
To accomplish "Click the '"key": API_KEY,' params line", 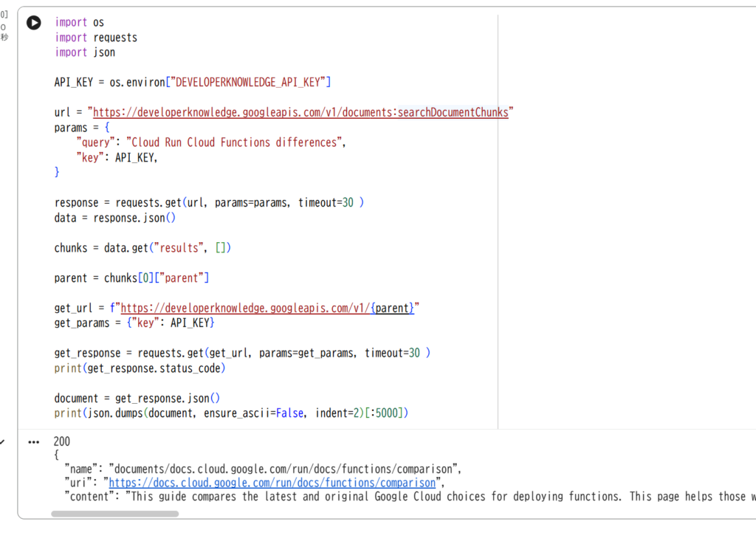I will [x=117, y=157].
